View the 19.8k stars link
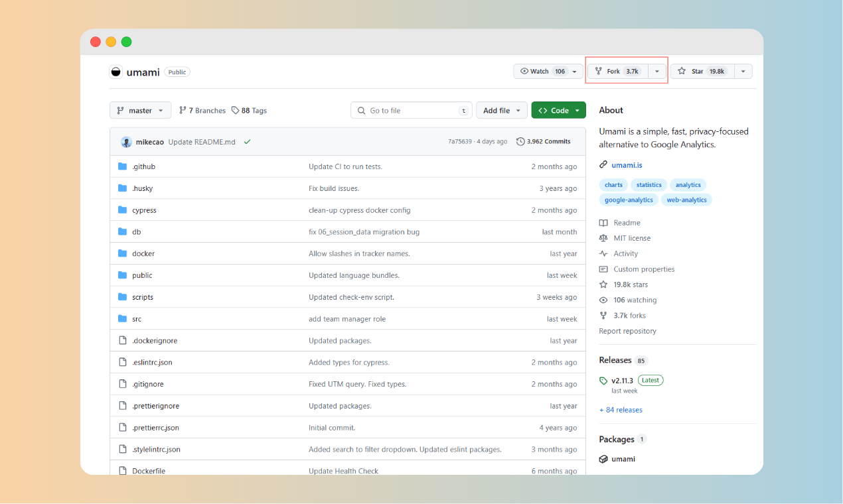 click(x=631, y=284)
